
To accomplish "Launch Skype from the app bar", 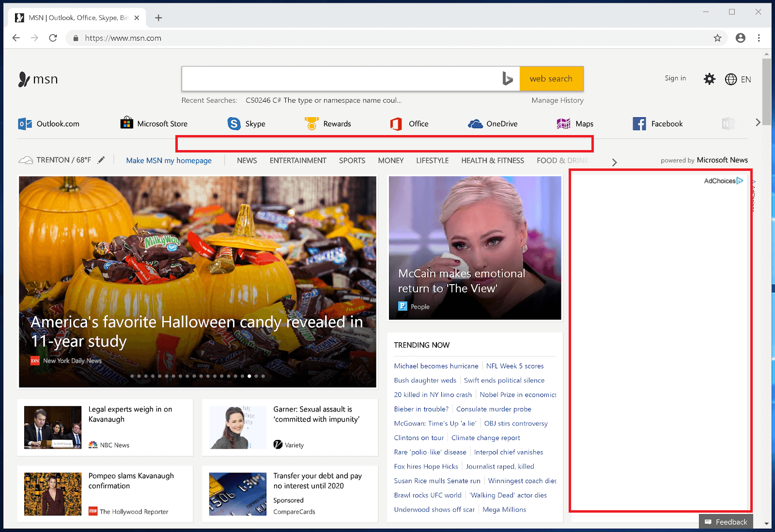I will tap(234, 123).
